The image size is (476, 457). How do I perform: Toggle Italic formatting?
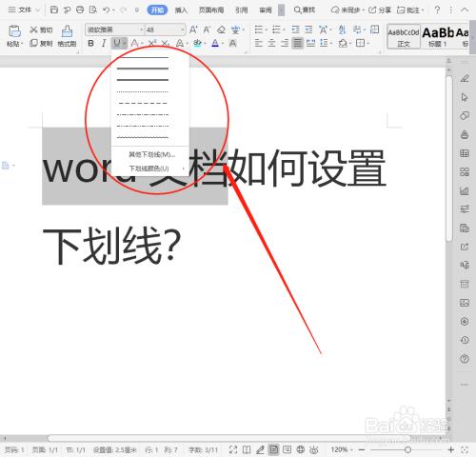(x=104, y=43)
